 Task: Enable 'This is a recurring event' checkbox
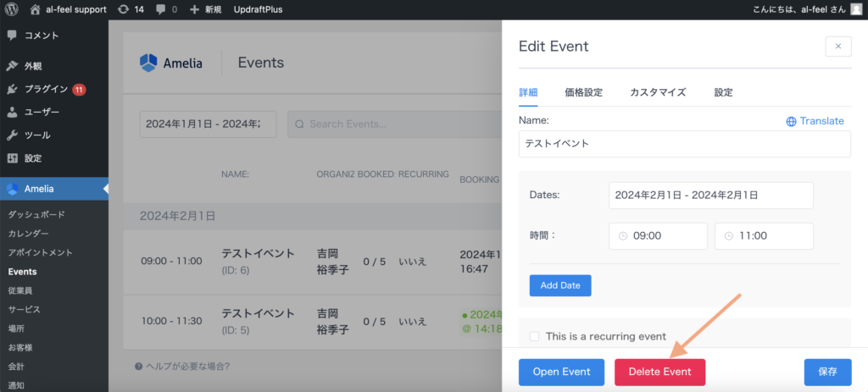click(x=534, y=336)
